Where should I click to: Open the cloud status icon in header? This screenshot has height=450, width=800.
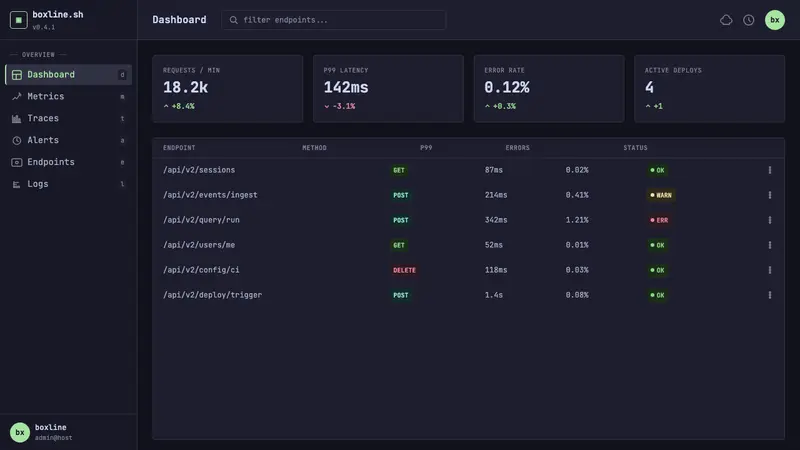726,20
